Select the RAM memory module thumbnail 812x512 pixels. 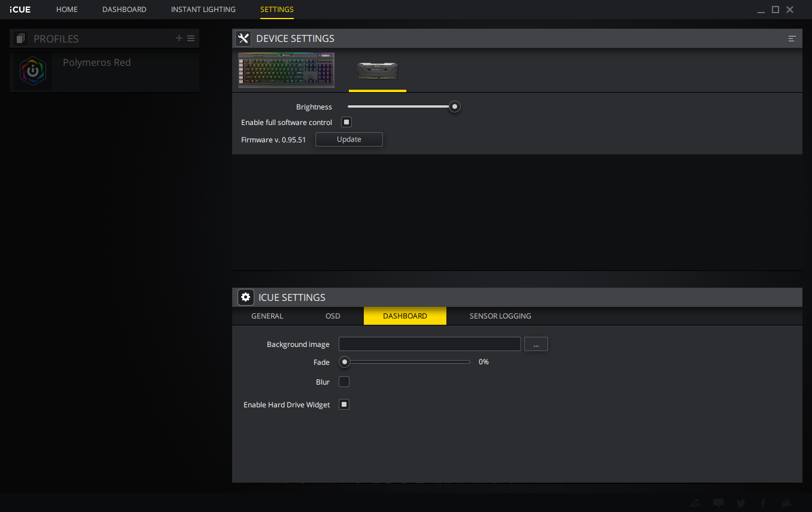pos(378,71)
